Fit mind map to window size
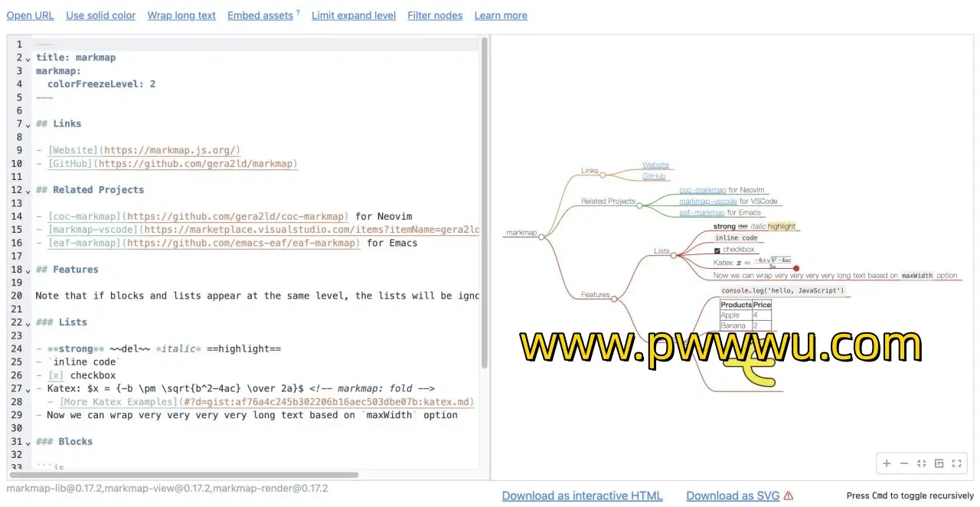The height and width of the screenshot is (507, 980). click(922, 463)
